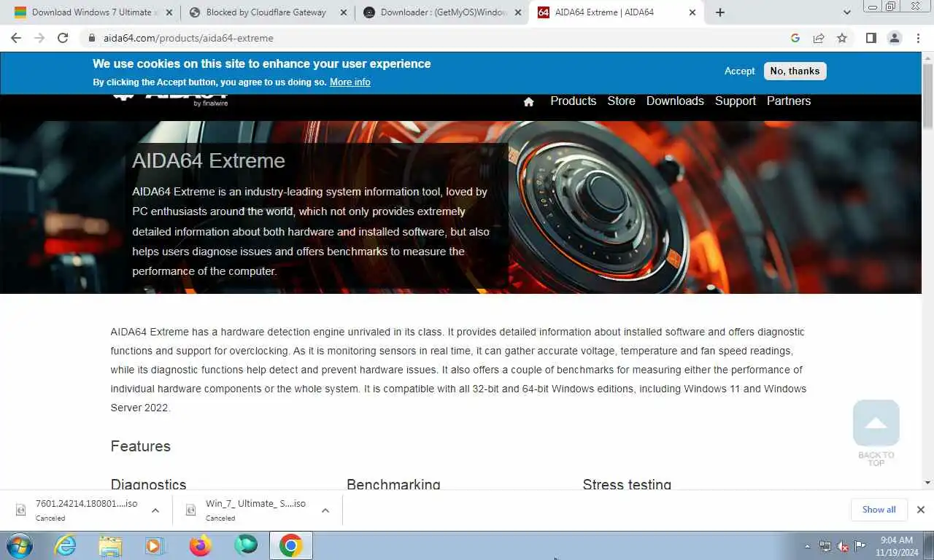Screen dimensions: 934x560
Task: Close the downloads bar
Action: [921, 510]
